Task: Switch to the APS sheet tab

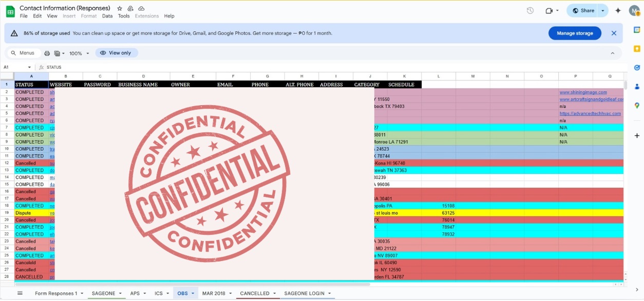Action: (x=135, y=293)
